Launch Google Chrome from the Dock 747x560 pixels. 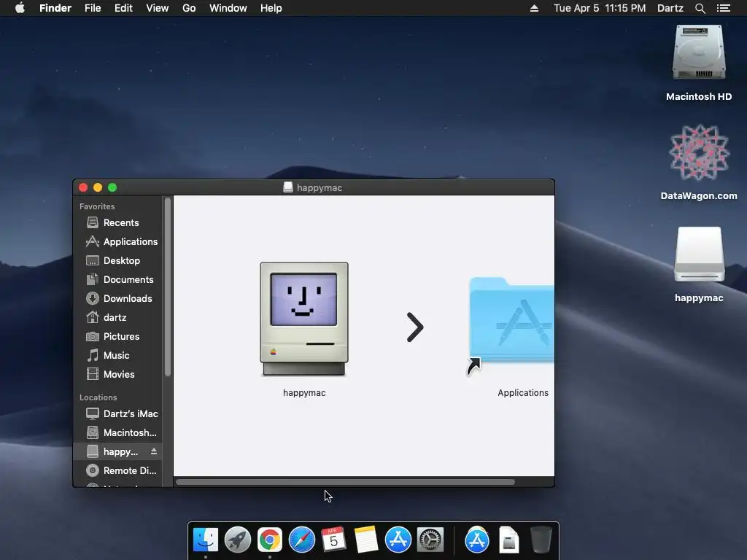tap(270, 540)
